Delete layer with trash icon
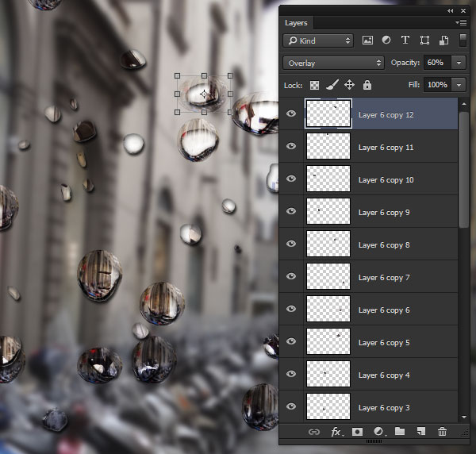The width and height of the screenshot is (476, 454). pos(443,432)
